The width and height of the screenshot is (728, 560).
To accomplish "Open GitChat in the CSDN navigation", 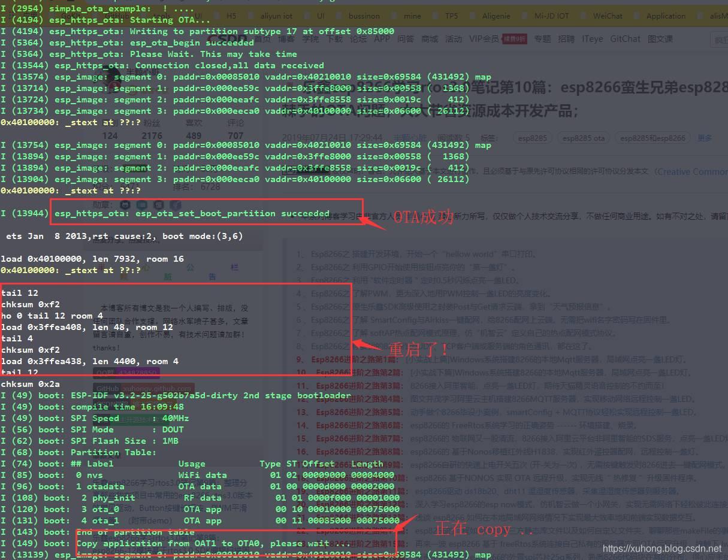I will click(625, 39).
